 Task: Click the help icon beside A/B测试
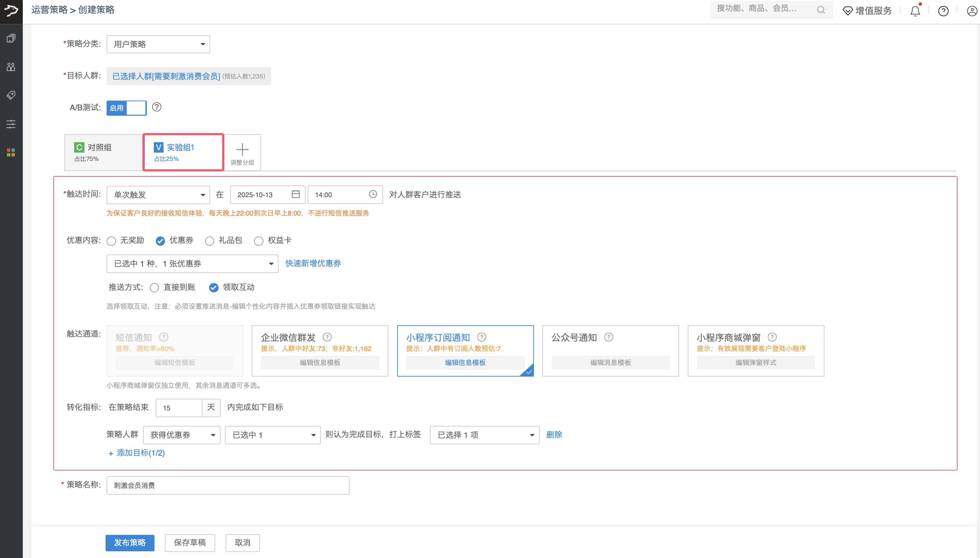157,107
